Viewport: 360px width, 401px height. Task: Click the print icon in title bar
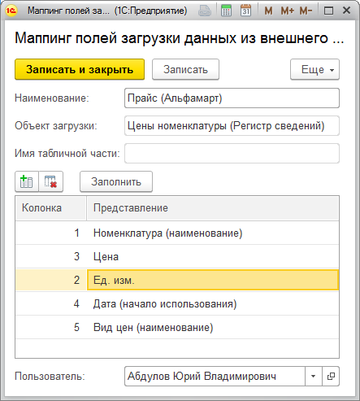pos(204,11)
